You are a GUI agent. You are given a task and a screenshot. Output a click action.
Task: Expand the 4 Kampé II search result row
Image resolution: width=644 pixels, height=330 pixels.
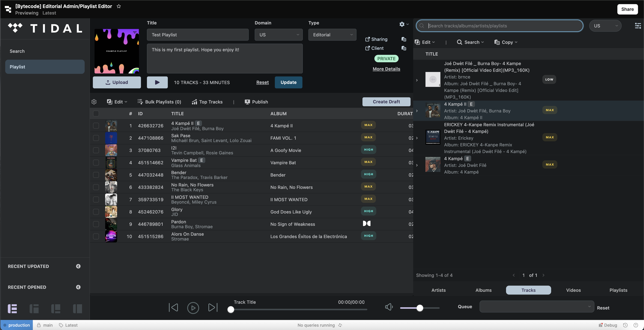[x=417, y=111]
